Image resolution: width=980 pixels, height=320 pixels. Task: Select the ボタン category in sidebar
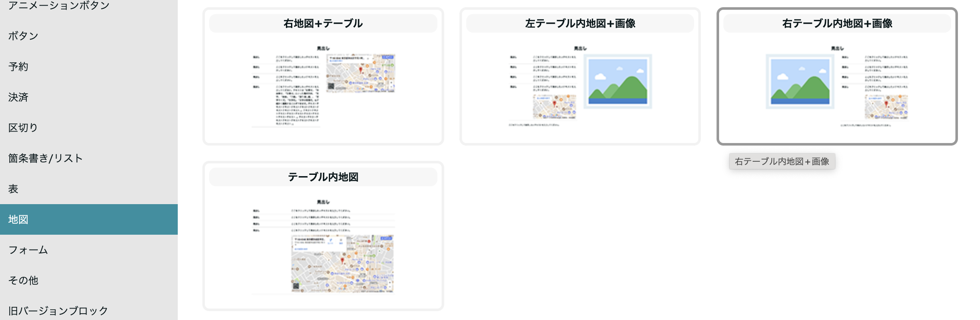tap(23, 36)
